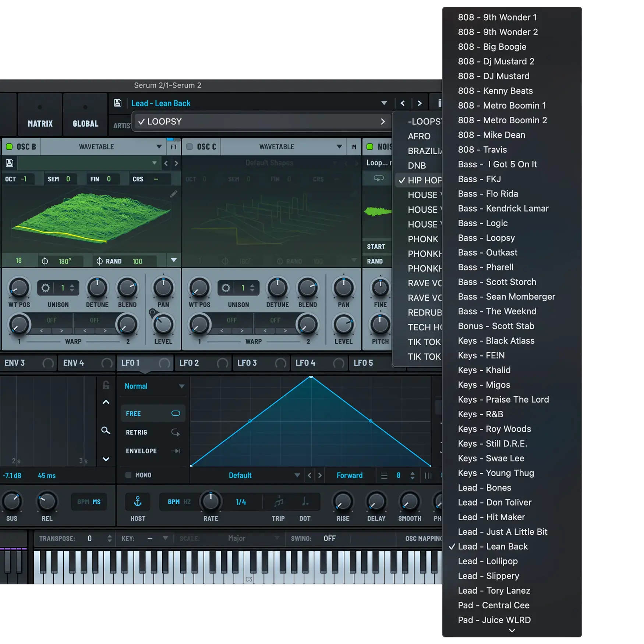Click the OSC B unison gear icon
The image size is (644, 644).
(x=46, y=288)
